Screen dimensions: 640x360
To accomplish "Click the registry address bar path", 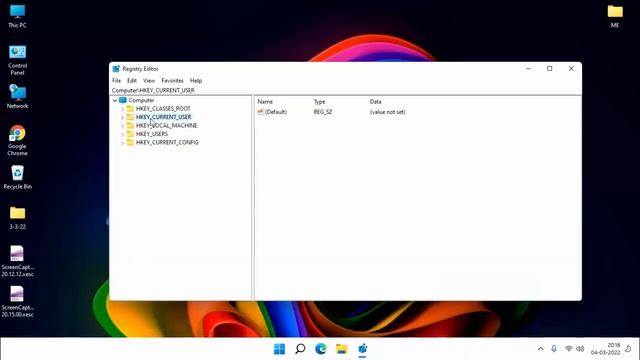I will (x=153, y=90).
